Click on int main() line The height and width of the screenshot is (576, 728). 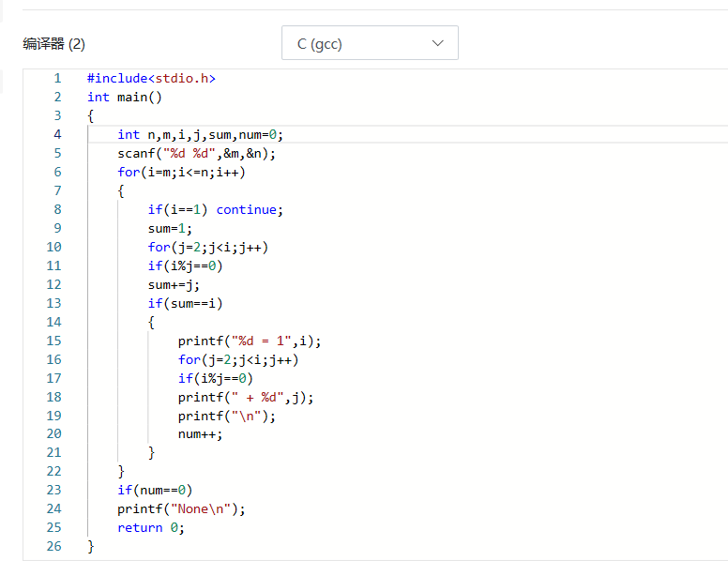pos(125,97)
